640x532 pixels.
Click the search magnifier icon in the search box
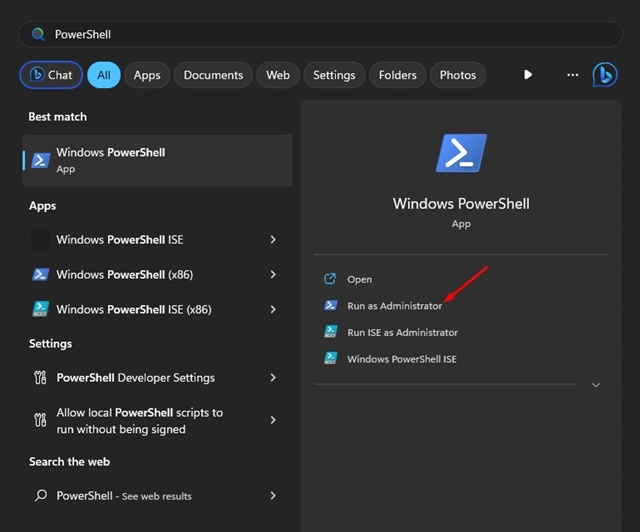pyautogui.click(x=38, y=34)
